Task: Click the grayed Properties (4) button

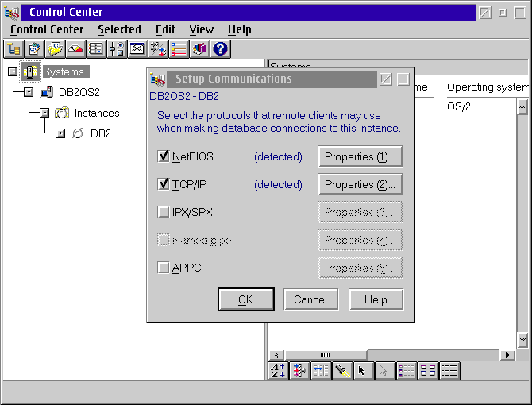Action: [x=360, y=240]
